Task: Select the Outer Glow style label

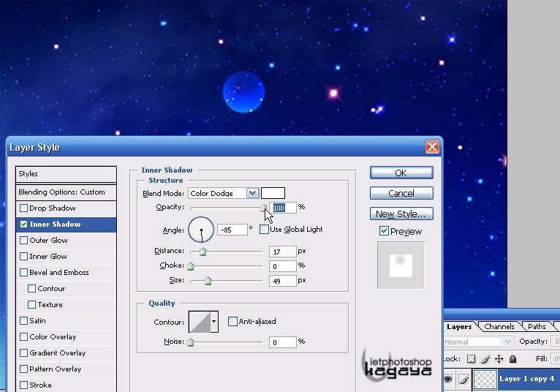Action: pos(48,240)
